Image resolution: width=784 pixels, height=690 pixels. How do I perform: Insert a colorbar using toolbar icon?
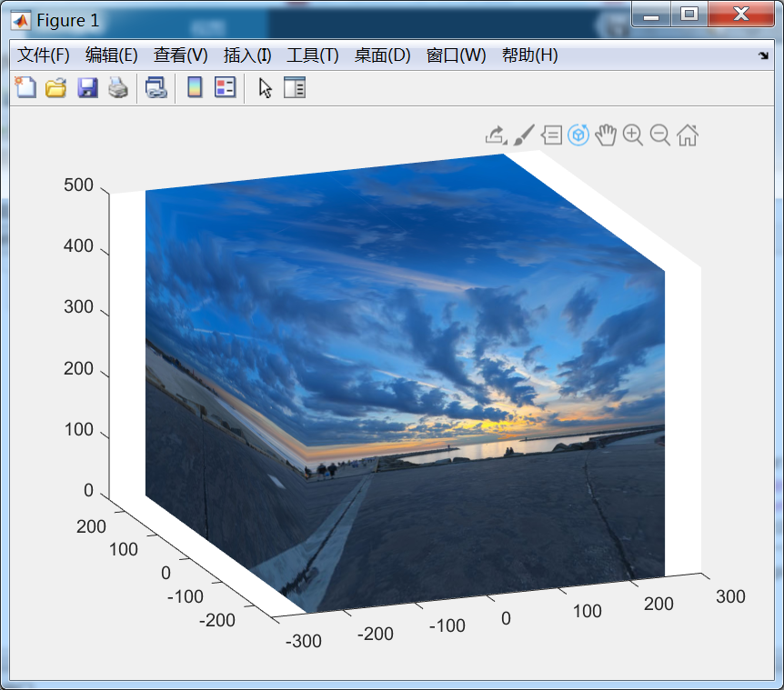pos(195,87)
